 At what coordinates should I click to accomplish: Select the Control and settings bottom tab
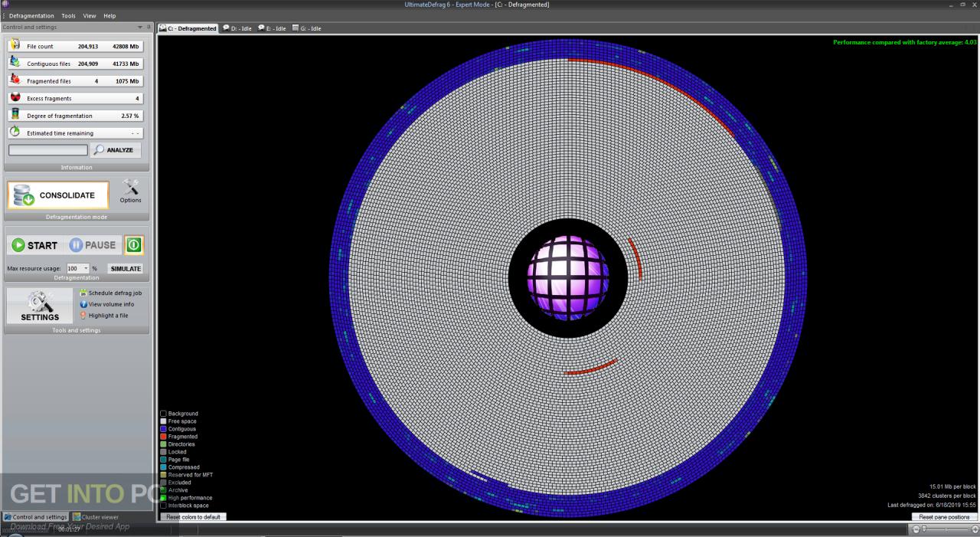coord(35,517)
